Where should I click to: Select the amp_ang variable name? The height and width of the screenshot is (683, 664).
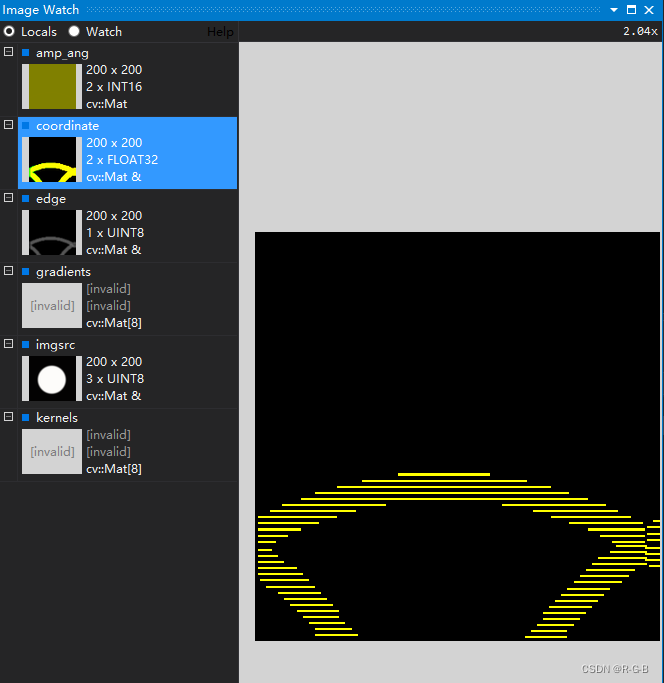tap(62, 53)
